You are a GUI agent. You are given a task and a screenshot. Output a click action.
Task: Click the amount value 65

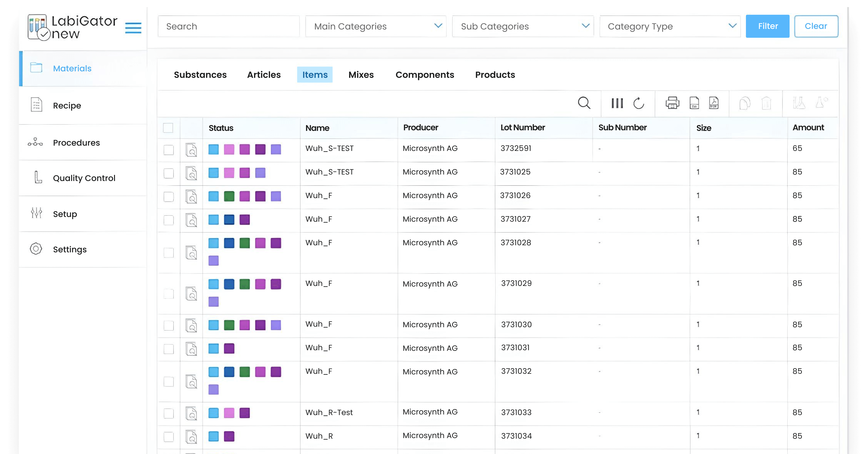point(797,149)
